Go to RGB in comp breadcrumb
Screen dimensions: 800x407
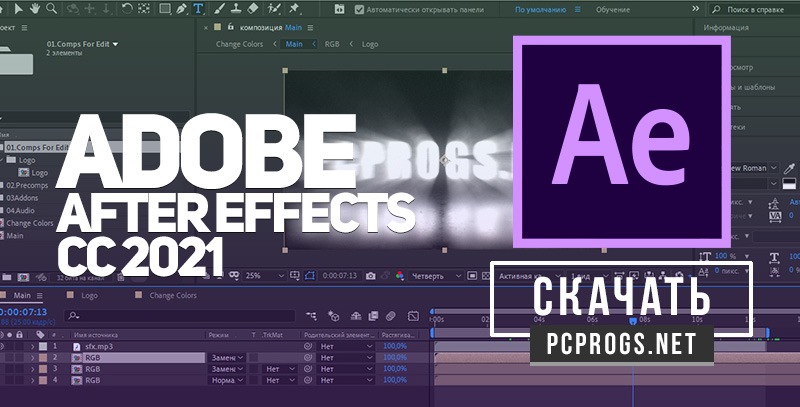point(332,44)
